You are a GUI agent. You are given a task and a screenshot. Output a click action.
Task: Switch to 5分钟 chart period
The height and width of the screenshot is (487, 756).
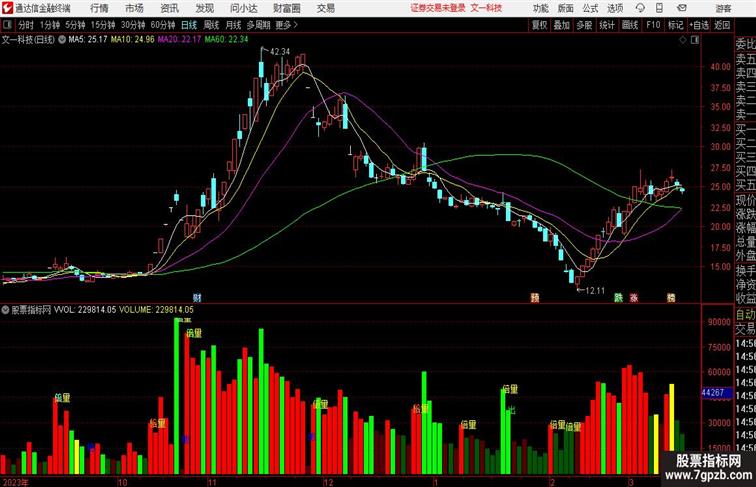tap(75, 25)
